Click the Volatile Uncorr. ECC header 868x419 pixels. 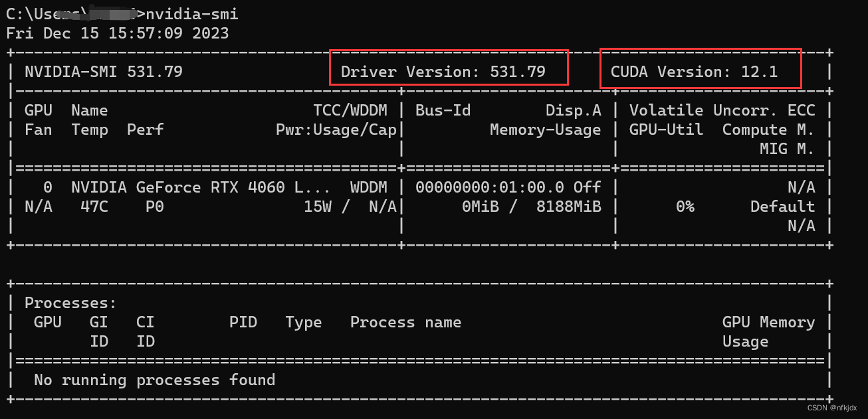722,110
